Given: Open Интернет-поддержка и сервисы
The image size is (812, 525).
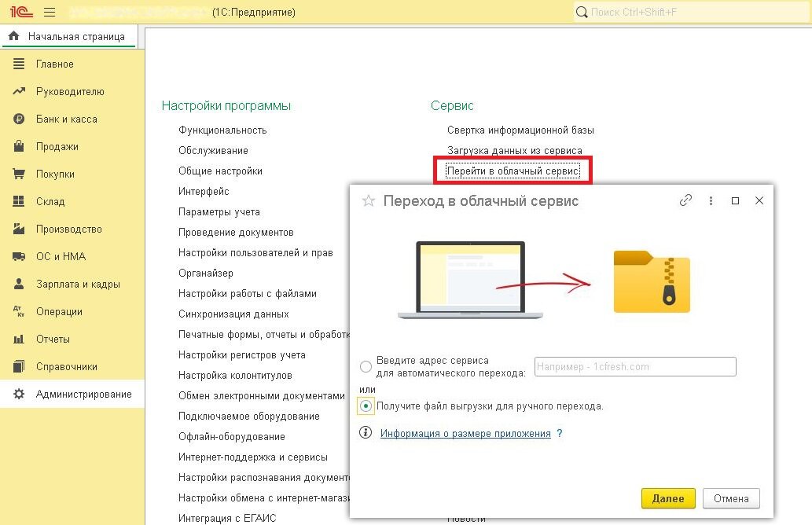Looking at the screenshot, I should (x=252, y=457).
